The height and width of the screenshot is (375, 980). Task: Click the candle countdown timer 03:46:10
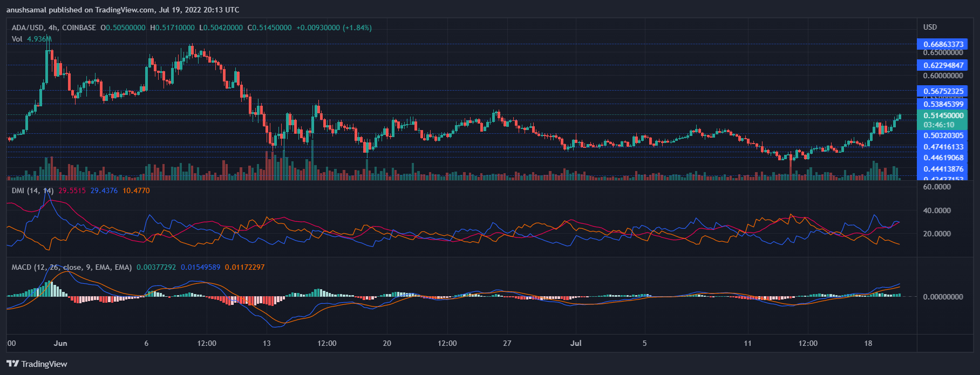tap(938, 125)
